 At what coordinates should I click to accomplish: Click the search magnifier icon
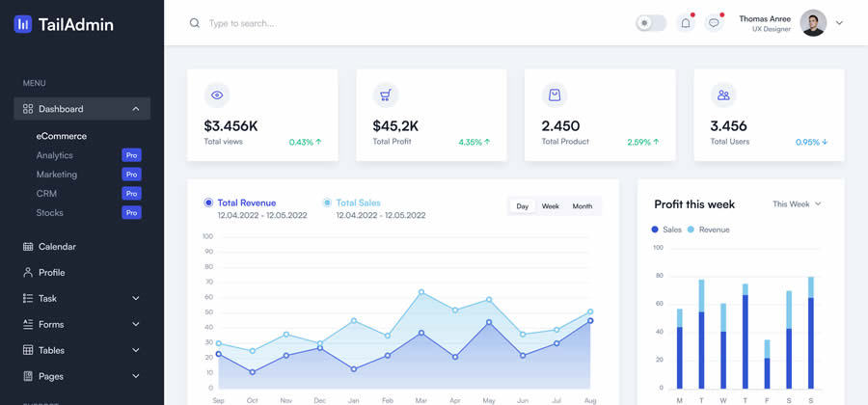[x=195, y=23]
